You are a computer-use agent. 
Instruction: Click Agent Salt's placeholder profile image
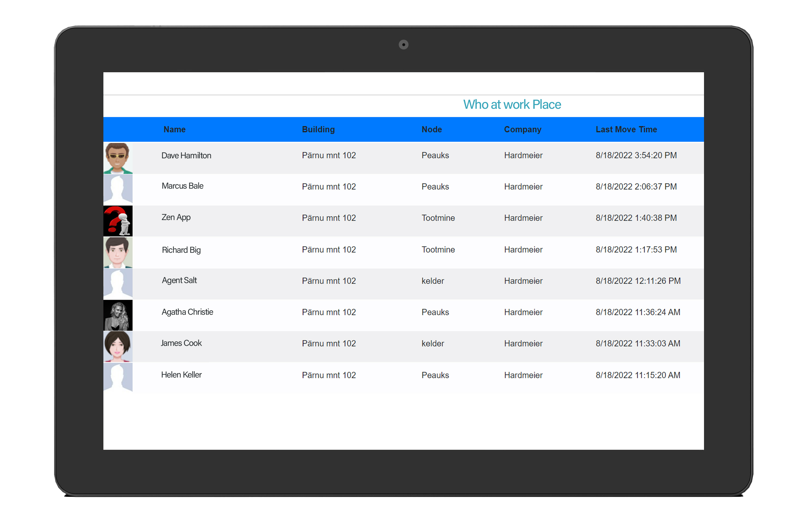click(118, 283)
